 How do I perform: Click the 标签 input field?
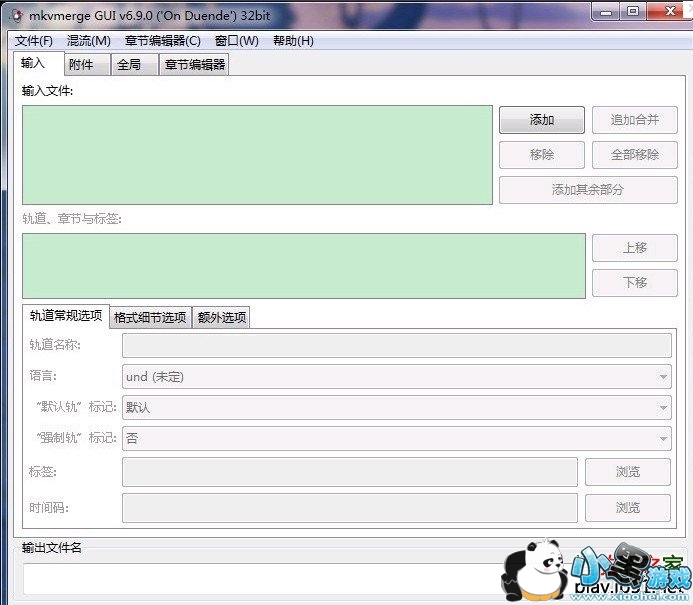coord(350,472)
